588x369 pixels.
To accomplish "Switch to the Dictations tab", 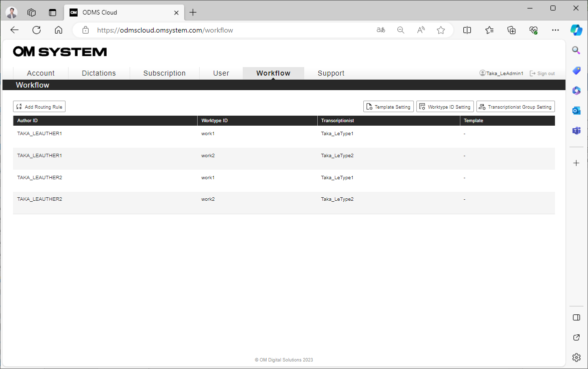I will [99, 73].
